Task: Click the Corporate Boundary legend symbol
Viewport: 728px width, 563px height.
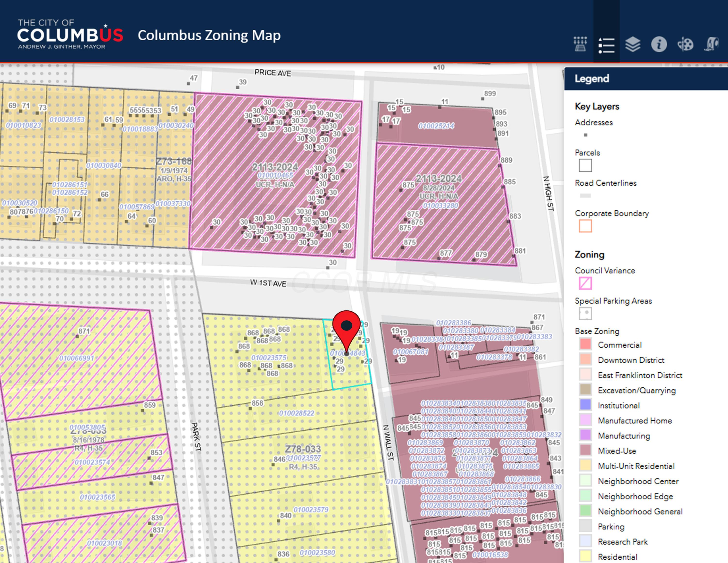Action: (x=585, y=226)
